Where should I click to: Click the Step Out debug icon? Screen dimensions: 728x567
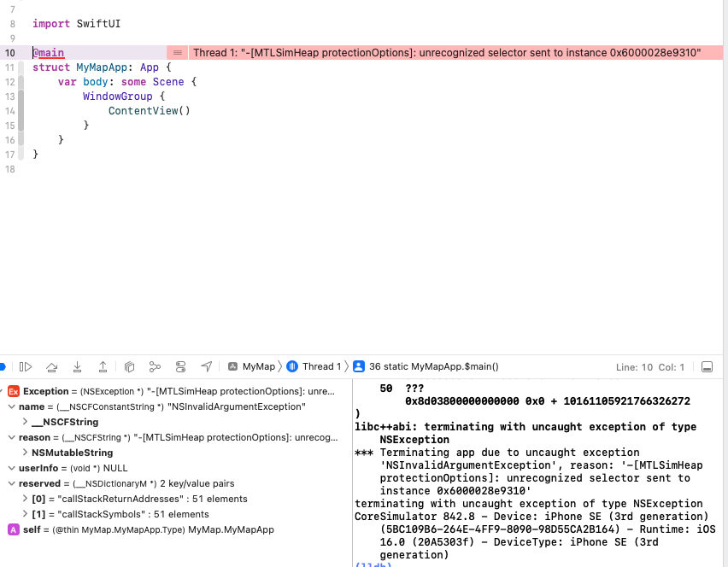tap(103, 367)
